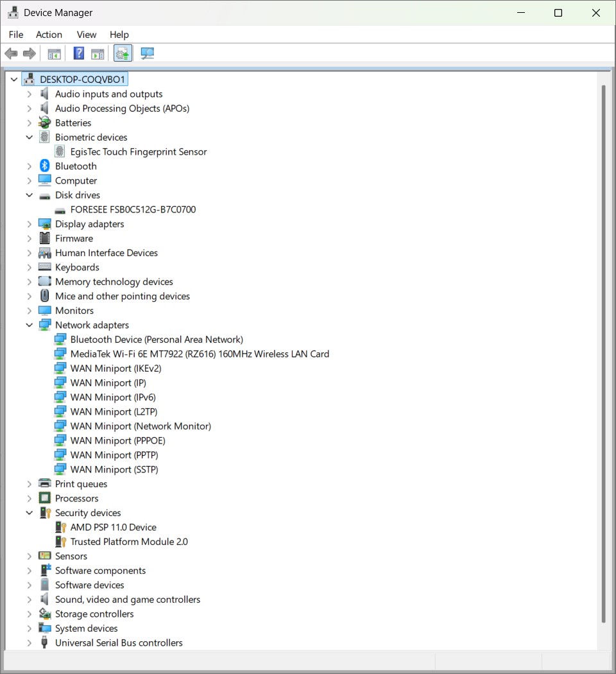The width and height of the screenshot is (616, 674).
Task: Click the fingerprint icon beside EgisTec sensor
Action: click(x=60, y=151)
